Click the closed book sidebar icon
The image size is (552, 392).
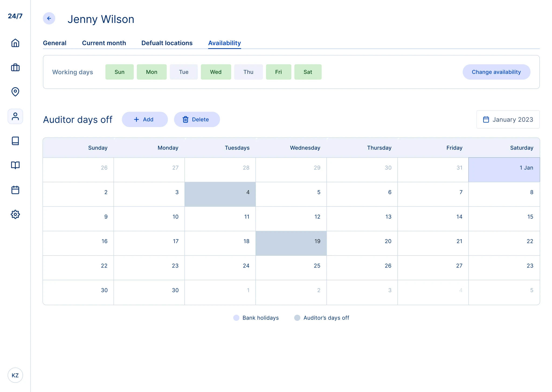point(15,141)
